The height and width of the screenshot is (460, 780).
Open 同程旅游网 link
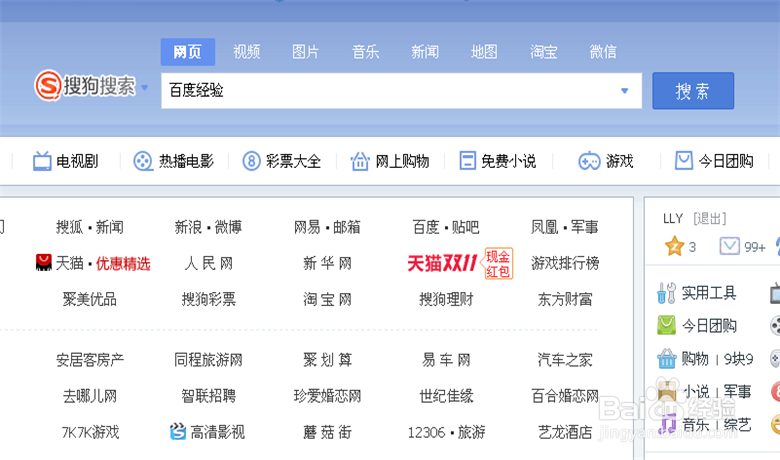coord(208,360)
